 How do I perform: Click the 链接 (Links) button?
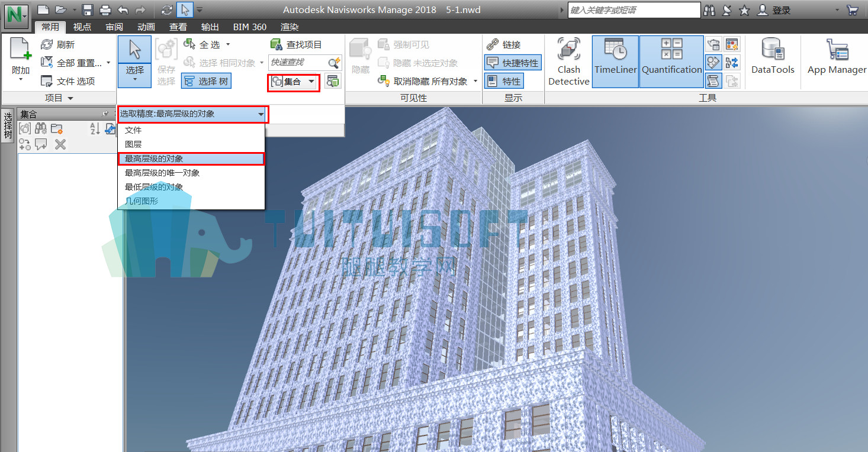504,44
